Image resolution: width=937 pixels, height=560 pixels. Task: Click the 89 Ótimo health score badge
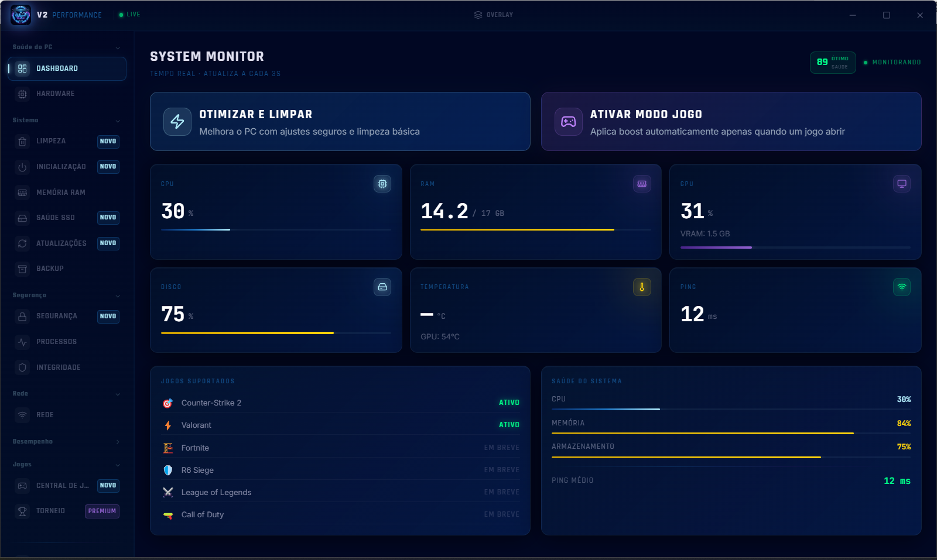(833, 63)
